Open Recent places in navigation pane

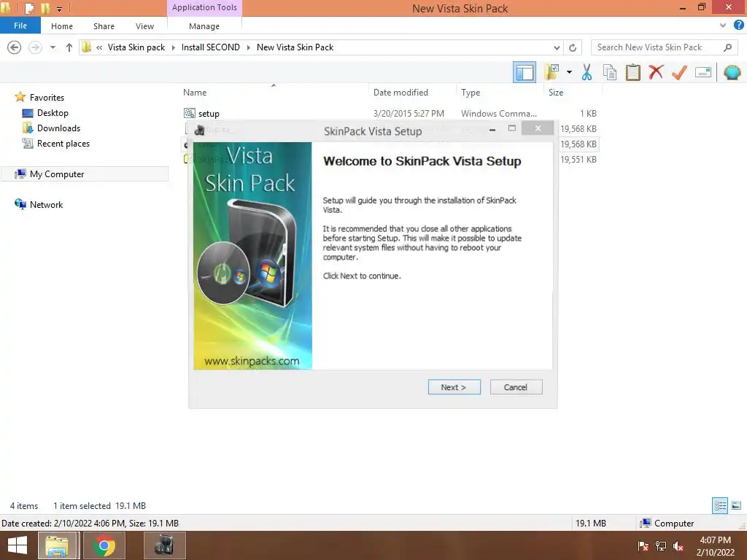click(63, 144)
